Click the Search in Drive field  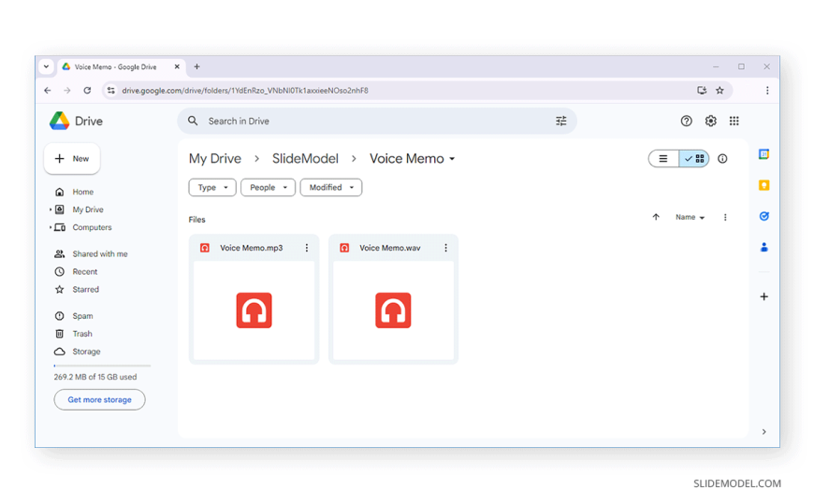tap(377, 121)
